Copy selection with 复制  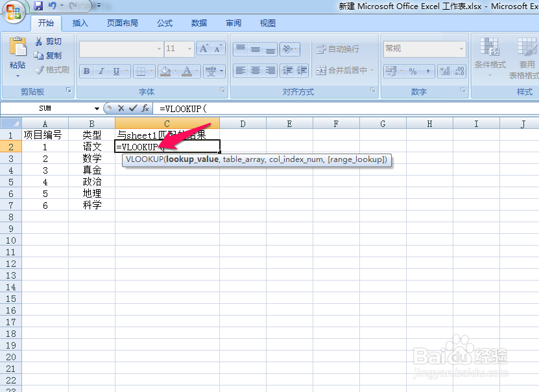(48, 56)
